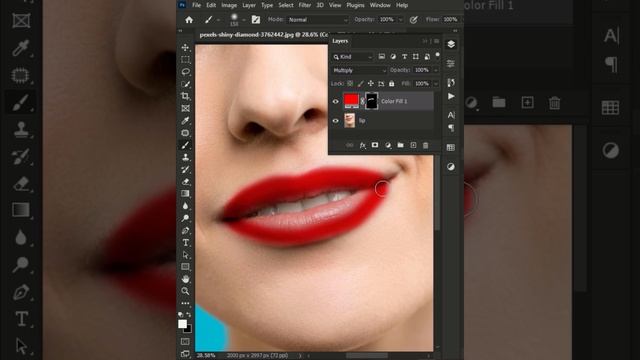Select the Clone Stamp tool
640x360 pixels.
(185, 157)
